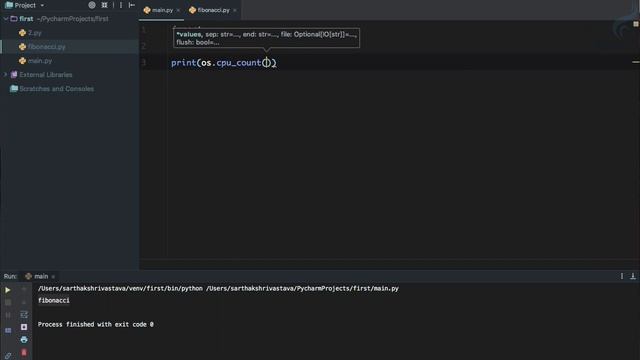This screenshot has height=360, width=640.
Task: Close the fibonacci.py editor tab
Action: 235,10
